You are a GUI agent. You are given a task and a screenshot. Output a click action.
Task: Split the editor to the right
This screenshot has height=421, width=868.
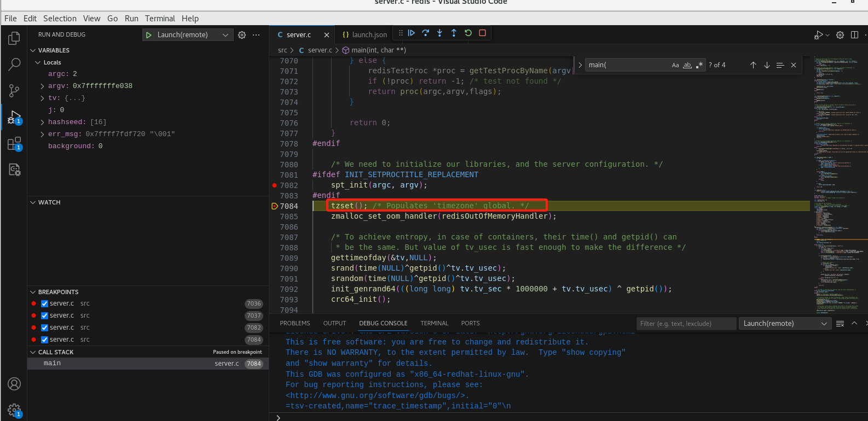click(x=854, y=35)
